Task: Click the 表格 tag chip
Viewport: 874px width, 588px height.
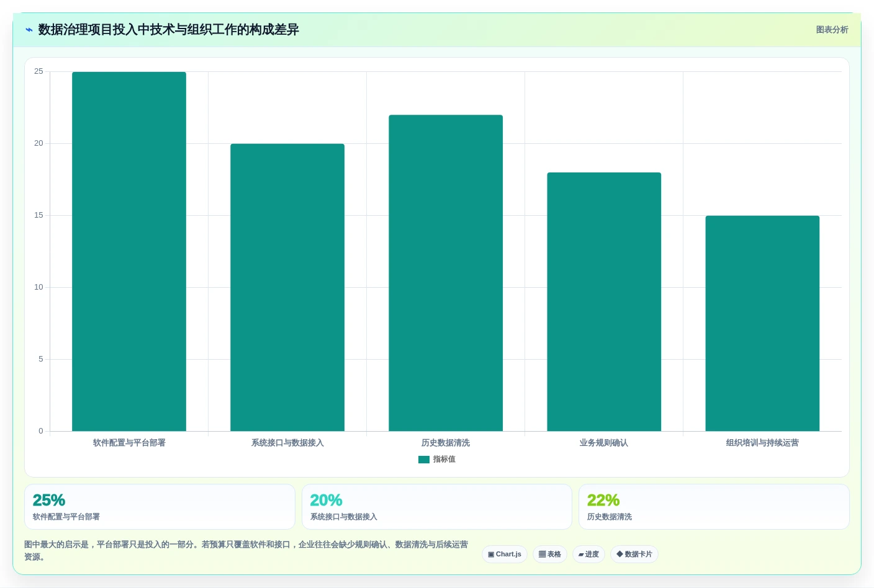Action: tap(550, 555)
